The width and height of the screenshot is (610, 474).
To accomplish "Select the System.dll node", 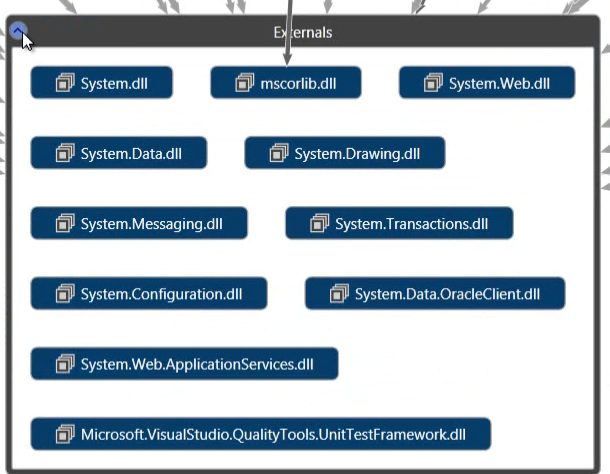I will (x=102, y=83).
